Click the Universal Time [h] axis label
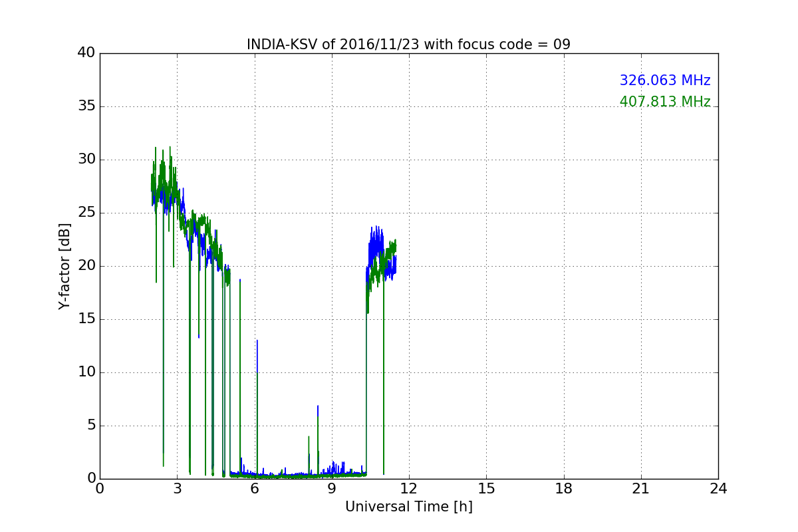The image size is (798, 532). (408, 507)
